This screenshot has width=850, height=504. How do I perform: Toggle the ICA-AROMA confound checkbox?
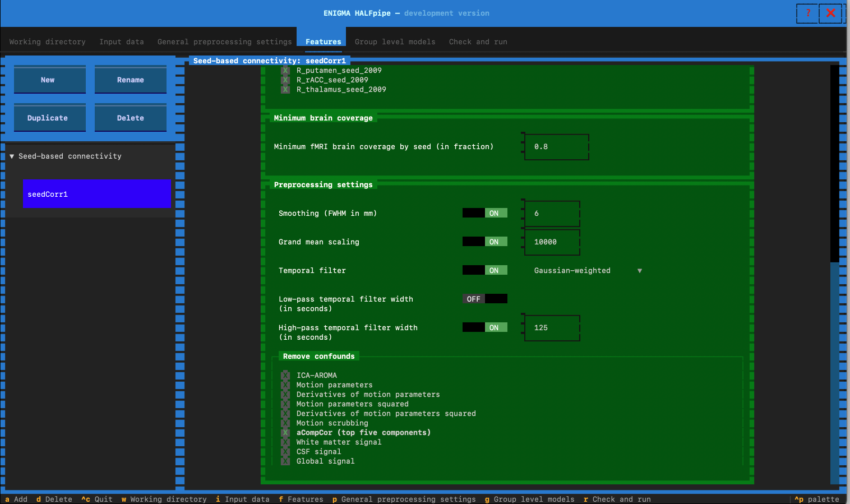[x=285, y=376]
